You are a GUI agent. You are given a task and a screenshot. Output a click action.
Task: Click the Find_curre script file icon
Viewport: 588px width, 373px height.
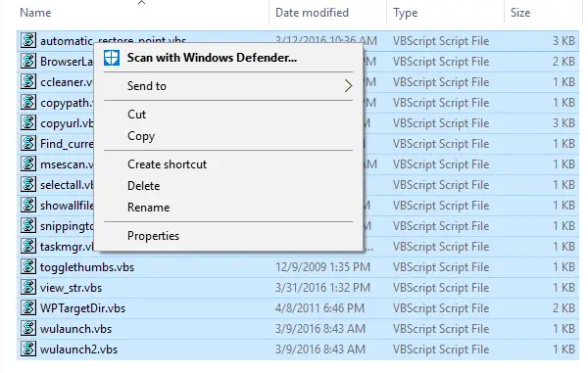point(28,144)
